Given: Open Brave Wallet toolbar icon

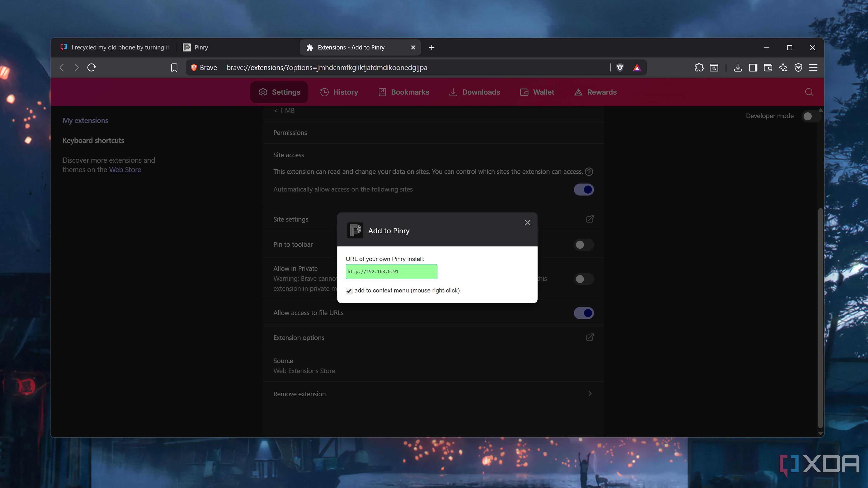Looking at the screenshot, I should tap(768, 68).
